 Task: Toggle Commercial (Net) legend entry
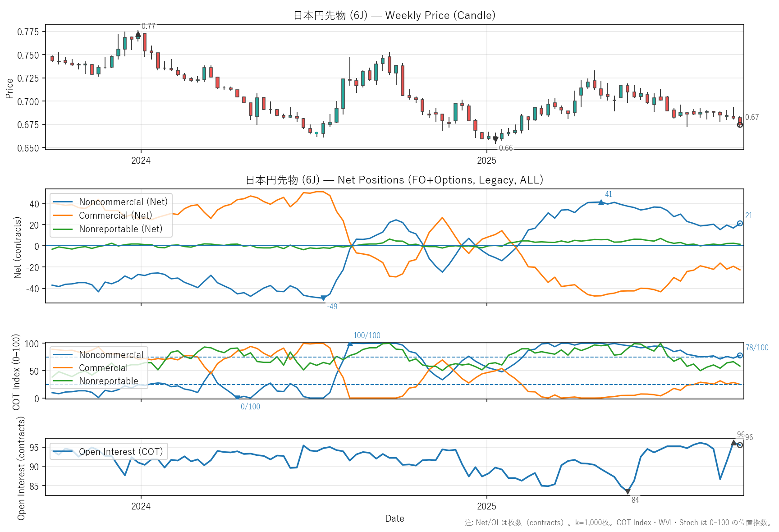(115, 216)
